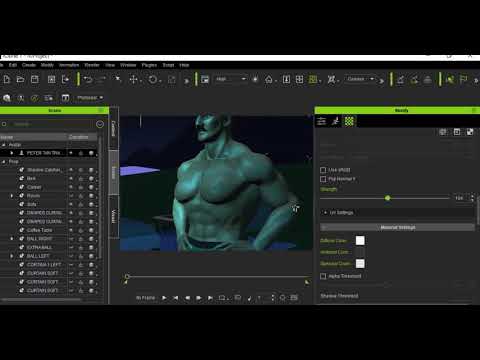This screenshot has width=480, height=360.
Task: Click the Strength slider handle
Action: [x=387, y=198]
